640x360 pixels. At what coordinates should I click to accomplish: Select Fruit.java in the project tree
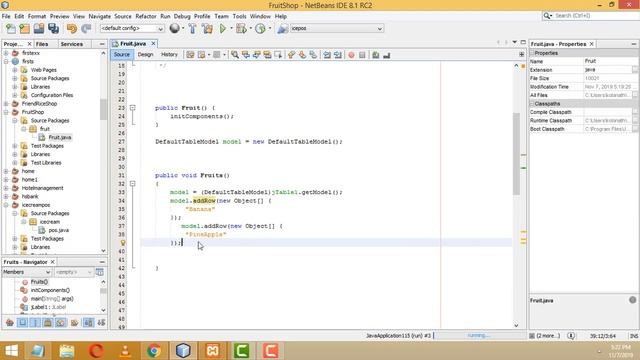point(60,138)
